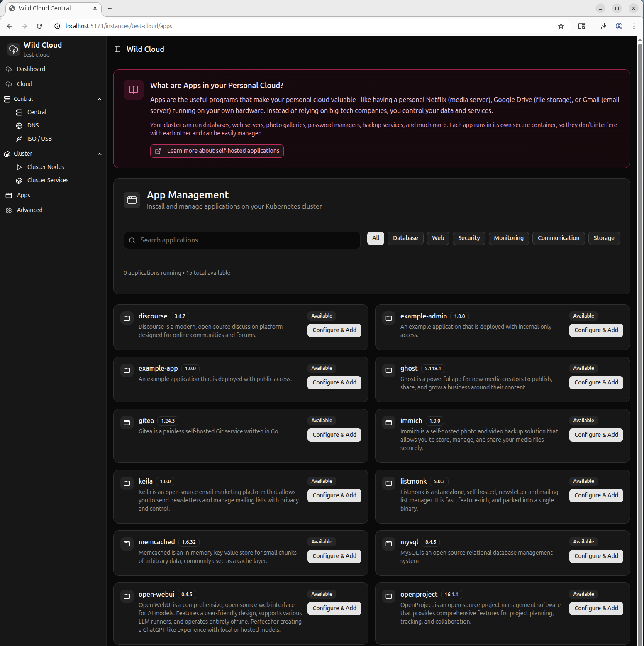Viewport: 644px width, 646px height.
Task: Open browser downloads icon
Action: (604, 26)
